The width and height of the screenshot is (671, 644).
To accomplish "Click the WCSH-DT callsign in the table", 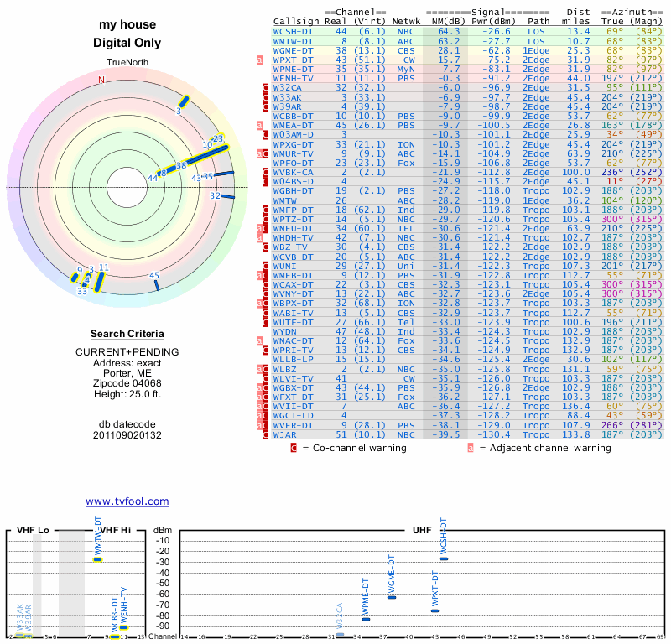I will 294,32.
